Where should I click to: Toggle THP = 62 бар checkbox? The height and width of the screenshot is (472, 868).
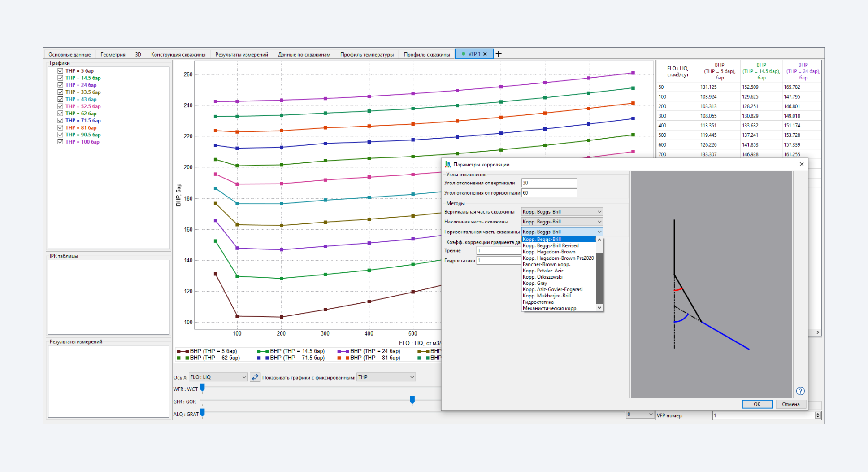click(60, 114)
